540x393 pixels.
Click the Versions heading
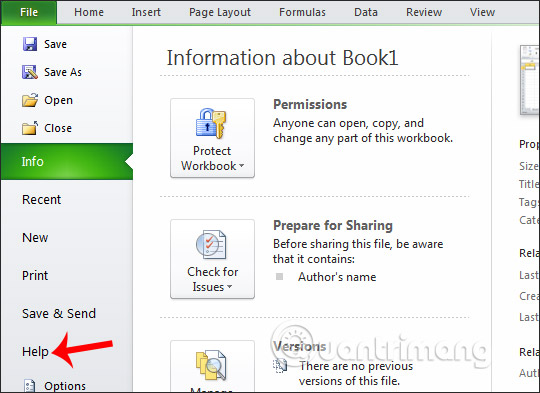tap(300, 346)
